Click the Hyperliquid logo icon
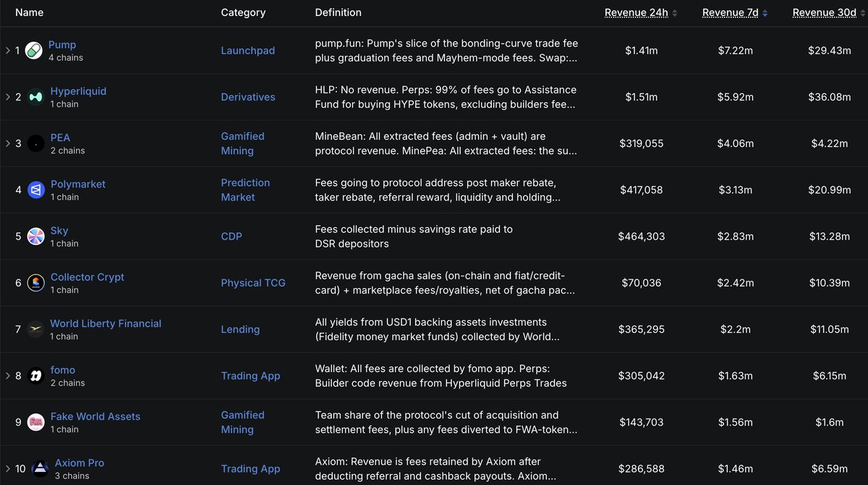This screenshot has width=868, height=485. pos(36,97)
